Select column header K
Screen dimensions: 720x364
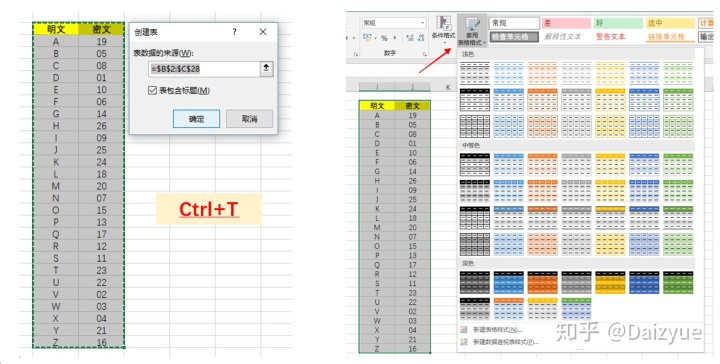(448, 87)
